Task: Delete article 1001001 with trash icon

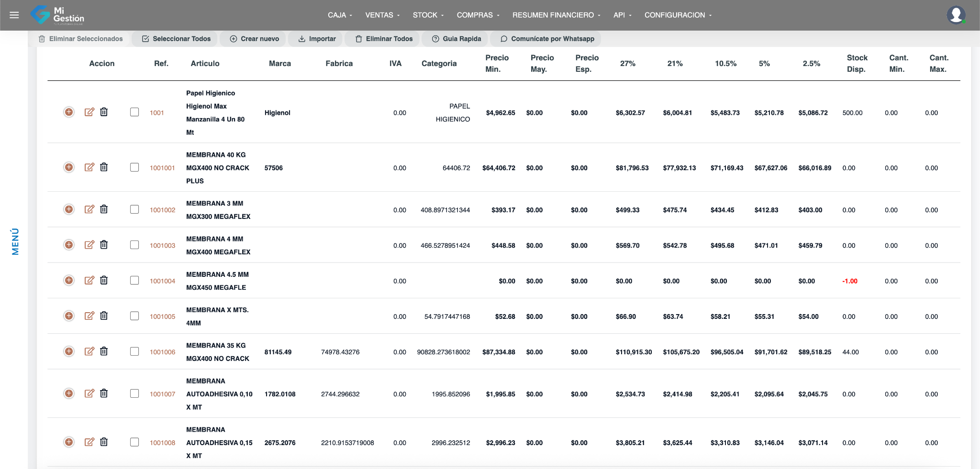Action: [104, 167]
